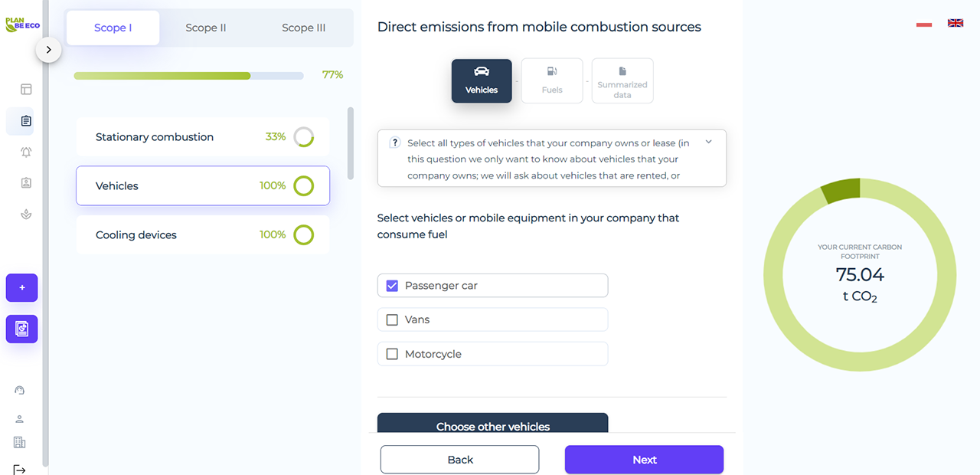
Task: Open the Scope III tab
Action: [x=303, y=28]
